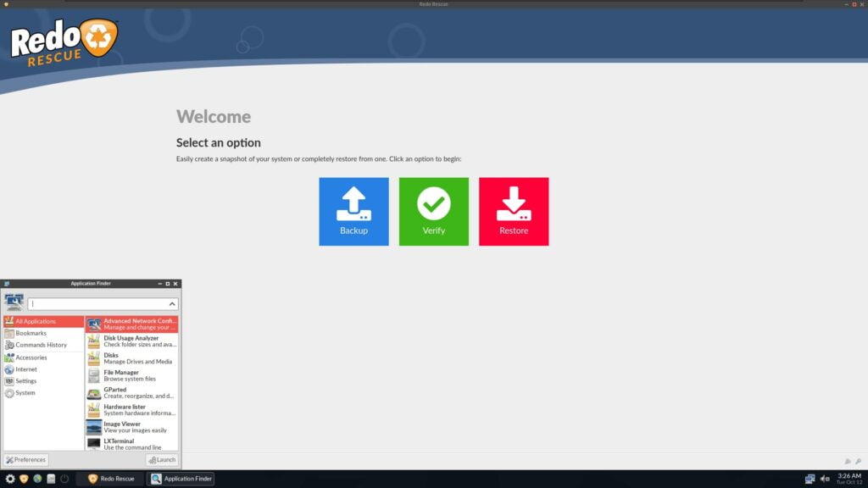Click the Image Viewer icon
The width and height of the screenshot is (868, 488).
94,427
